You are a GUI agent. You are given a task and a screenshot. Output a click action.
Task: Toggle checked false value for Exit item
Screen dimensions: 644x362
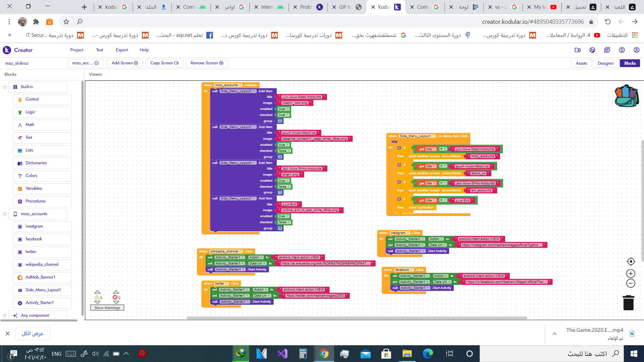284,222
